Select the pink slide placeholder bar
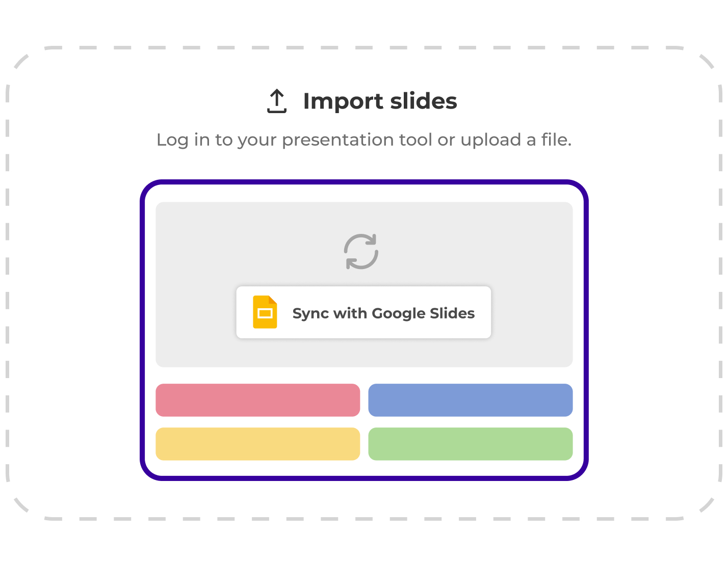Viewport: 728px width, 562px height. (x=257, y=400)
